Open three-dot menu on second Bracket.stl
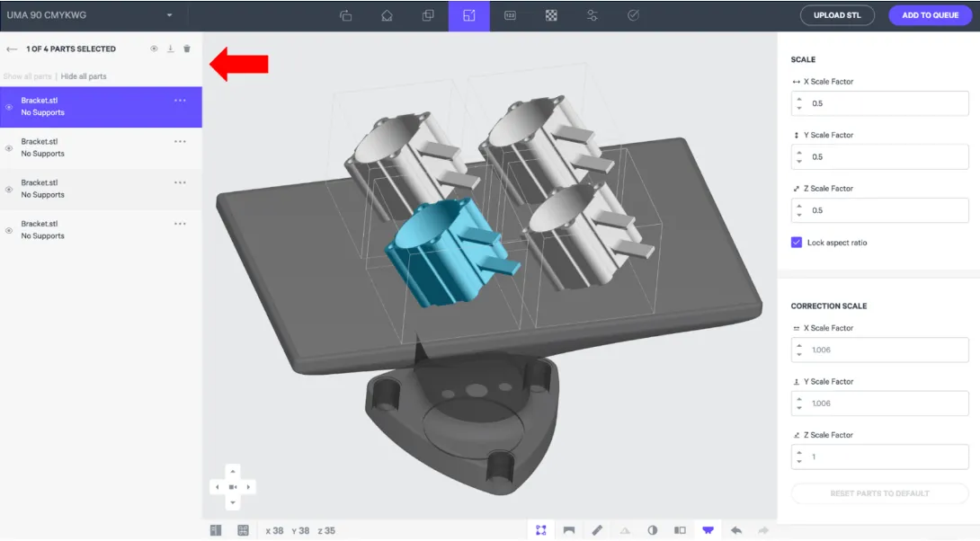The width and height of the screenshot is (980, 541). [180, 142]
